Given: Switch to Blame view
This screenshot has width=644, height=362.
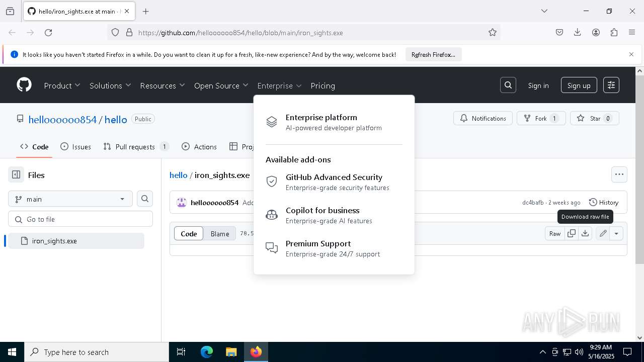Looking at the screenshot, I should pos(220,233).
